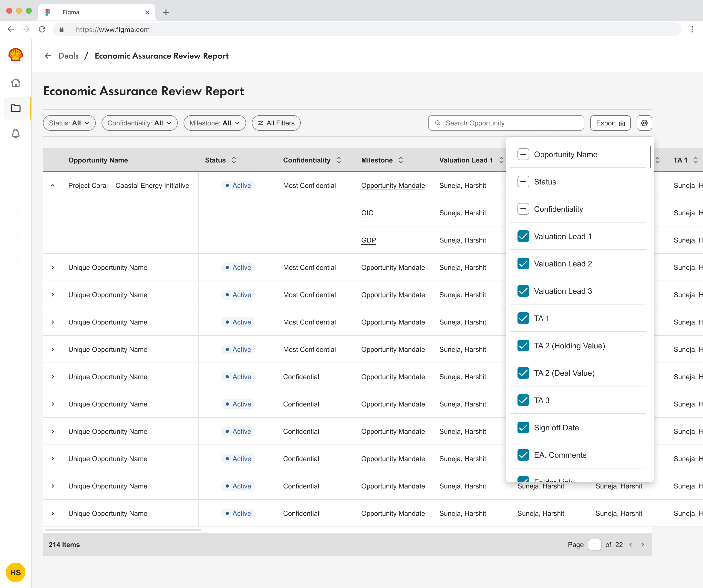Click the 214 Items count
This screenshot has width=703, height=588.
pyautogui.click(x=64, y=545)
